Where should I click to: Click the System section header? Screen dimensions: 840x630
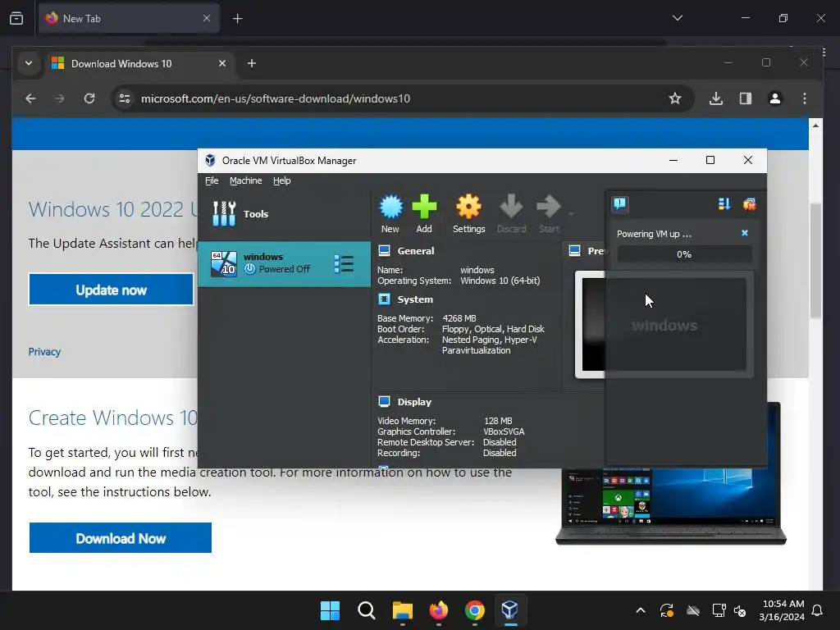click(415, 299)
